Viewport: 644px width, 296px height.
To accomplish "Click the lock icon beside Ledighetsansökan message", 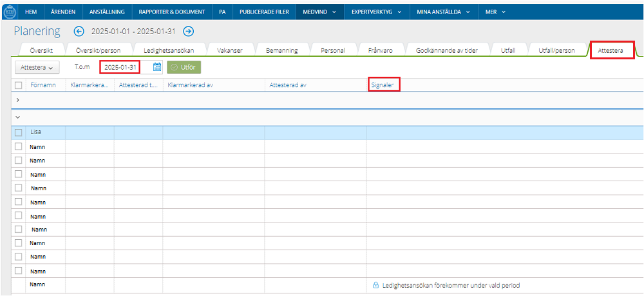I will [x=375, y=285].
